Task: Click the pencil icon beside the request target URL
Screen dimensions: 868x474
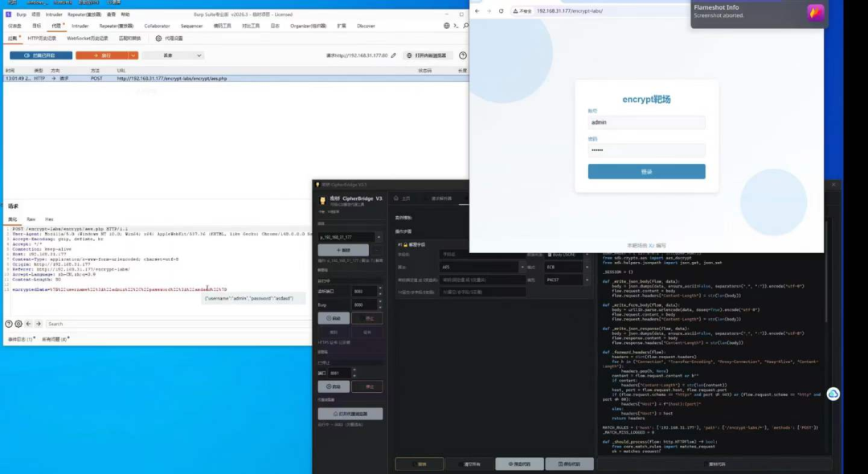Action: click(x=394, y=55)
